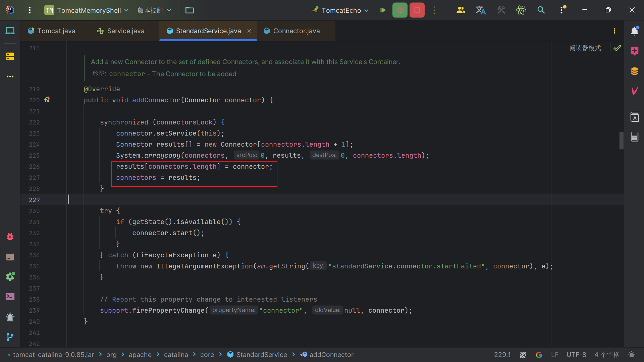Click the apache breadcrumb

(140, 355)
